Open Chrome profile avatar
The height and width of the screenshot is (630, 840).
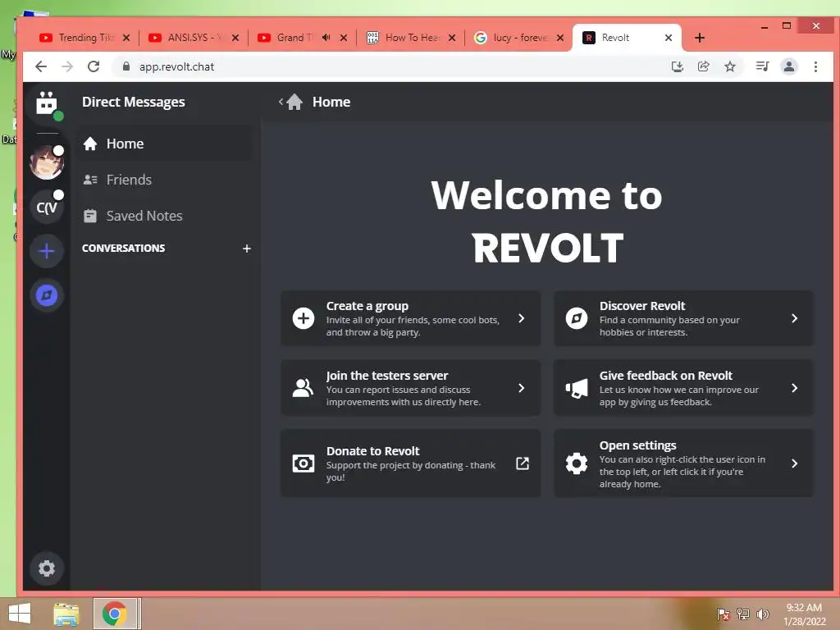click(x=788, y=66)
